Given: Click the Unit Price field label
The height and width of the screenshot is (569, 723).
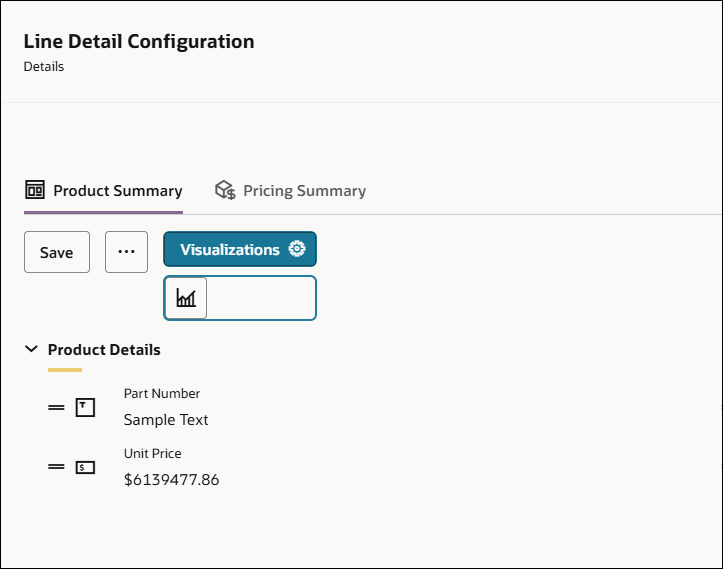Looking at the screenshot, I should (153, 454).
